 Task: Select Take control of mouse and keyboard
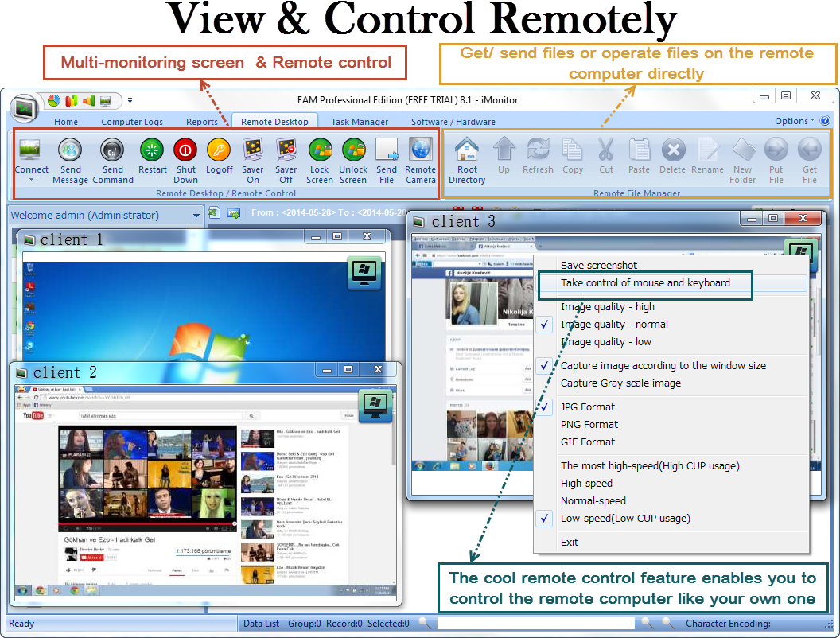click(644, 283)
